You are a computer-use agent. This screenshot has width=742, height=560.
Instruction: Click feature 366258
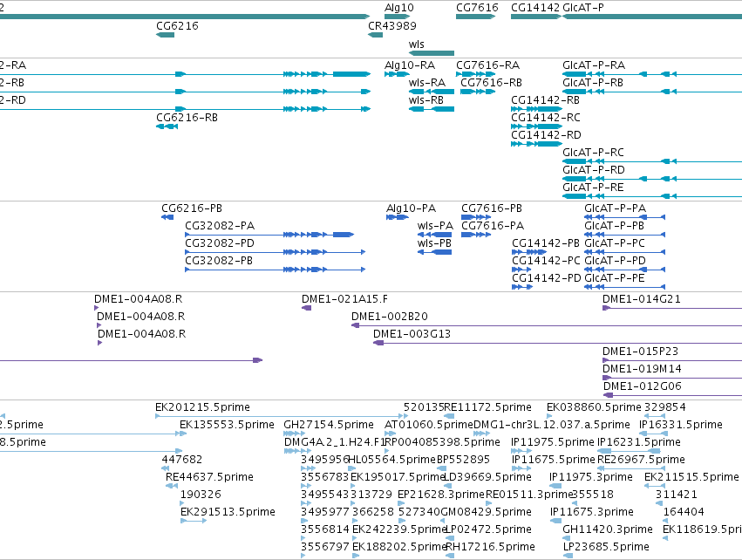(x=373, y=512)
